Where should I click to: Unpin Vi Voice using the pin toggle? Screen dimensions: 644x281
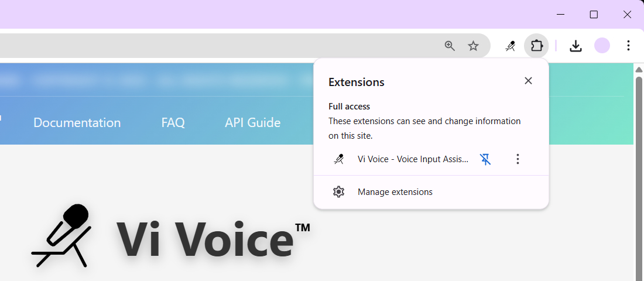[x=485, y=159]
